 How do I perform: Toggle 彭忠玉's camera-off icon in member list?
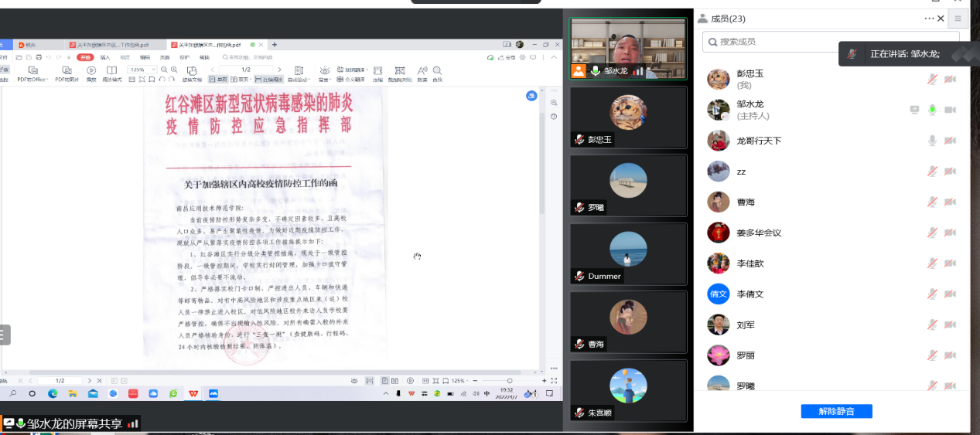coord(950,79)
